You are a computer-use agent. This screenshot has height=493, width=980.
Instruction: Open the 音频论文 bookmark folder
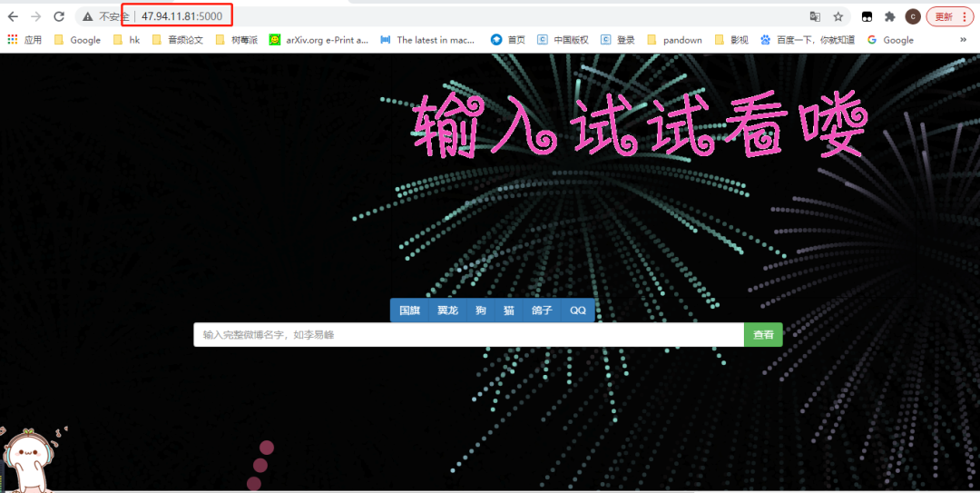(x=178, y=40)
